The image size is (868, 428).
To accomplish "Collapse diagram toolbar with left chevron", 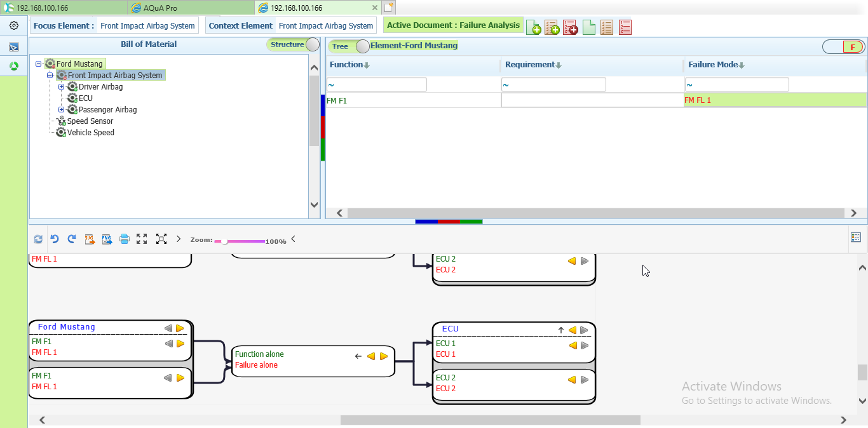I will click(293, 239).
